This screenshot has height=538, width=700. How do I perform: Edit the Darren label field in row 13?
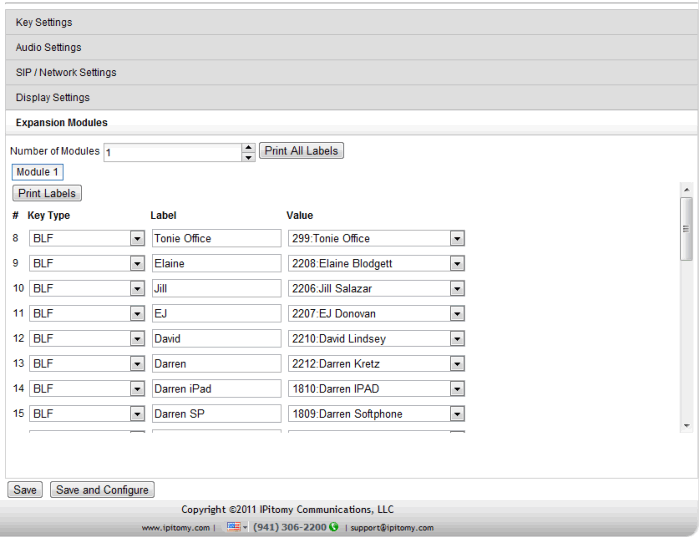pos(217,363)
